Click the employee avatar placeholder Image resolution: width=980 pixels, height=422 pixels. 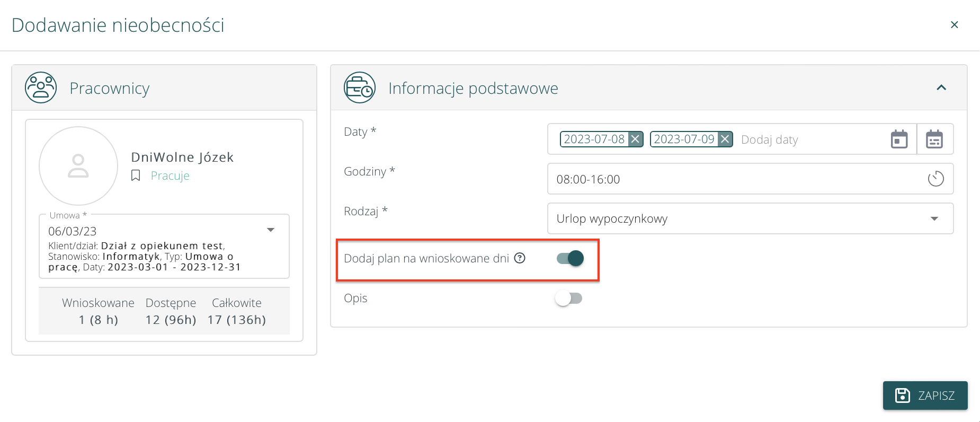[x=78, y=166]
